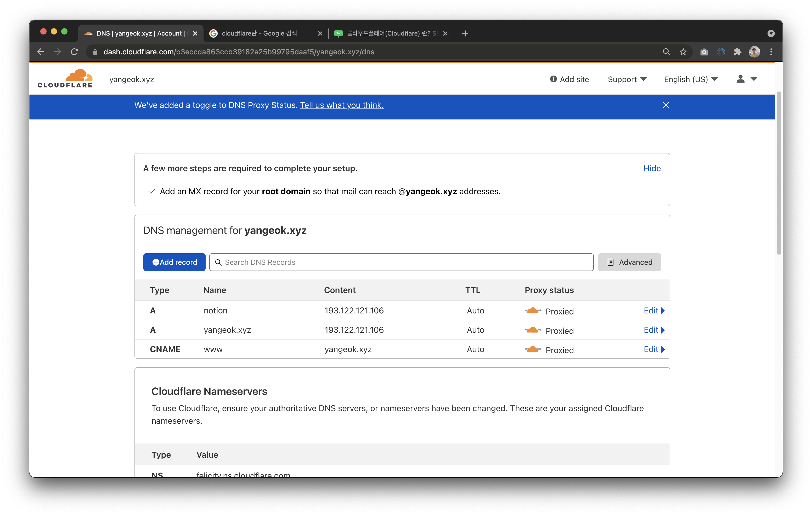Toggle proxy cloud for www CNAME record
The image size is (812, 516).
533,349
